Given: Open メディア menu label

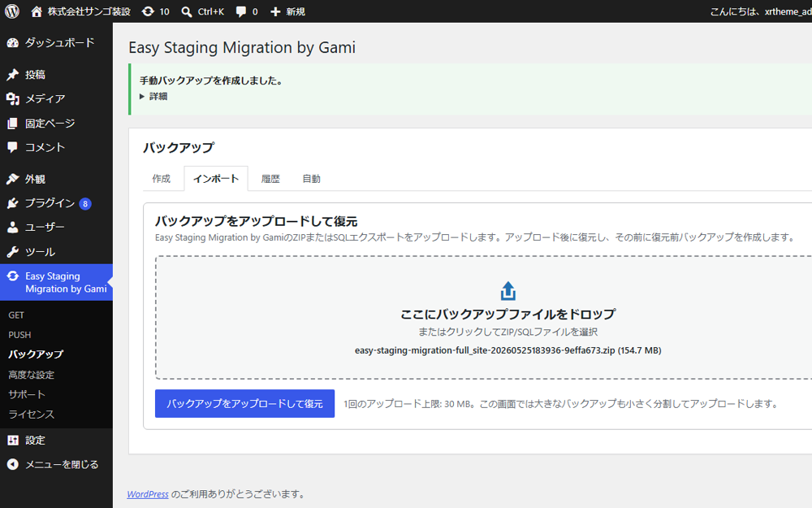Looking at the screenshot, I should 45,98.
